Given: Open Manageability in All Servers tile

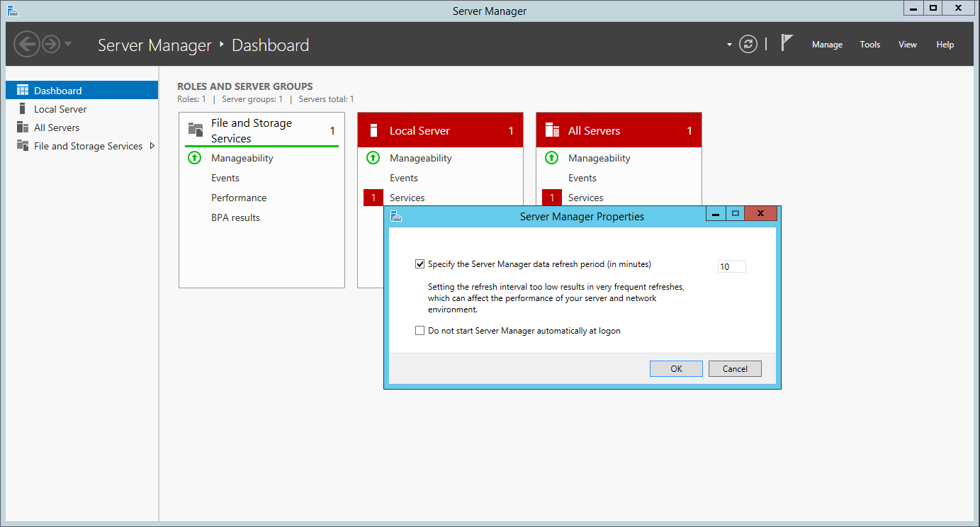Looking at the screenshot, I should (x=599, y=158).
